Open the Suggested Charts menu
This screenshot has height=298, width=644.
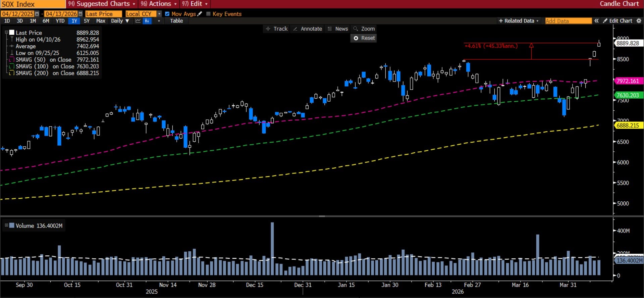102,4
